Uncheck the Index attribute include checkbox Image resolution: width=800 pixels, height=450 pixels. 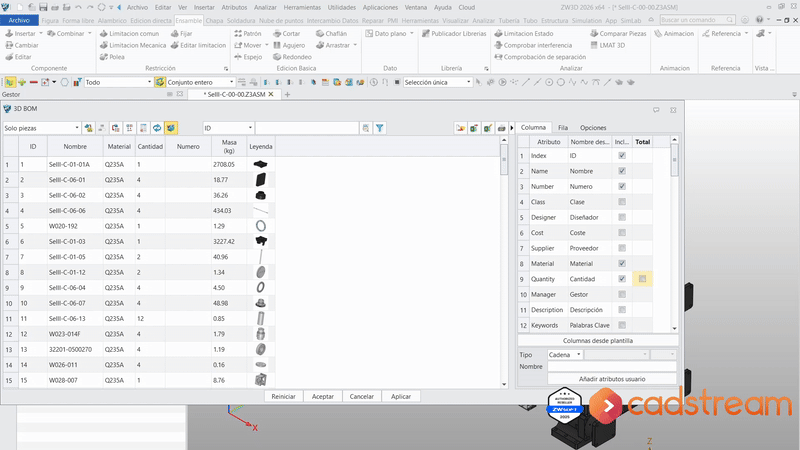tap(622, 156)
